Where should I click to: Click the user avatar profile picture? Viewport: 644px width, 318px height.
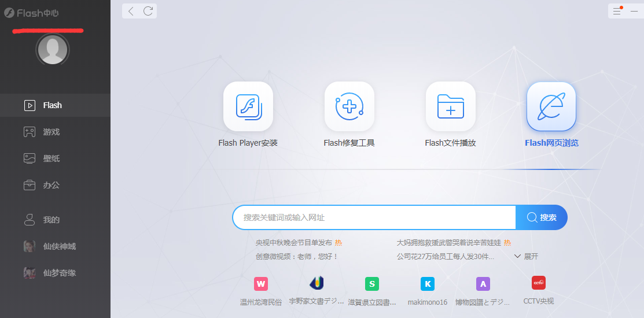52,49
